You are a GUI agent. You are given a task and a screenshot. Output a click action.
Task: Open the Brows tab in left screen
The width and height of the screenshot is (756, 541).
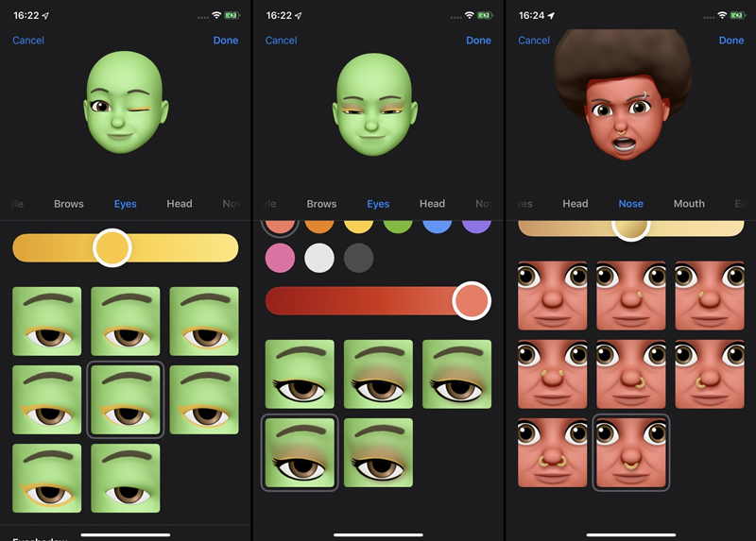pyautogui.click(x=69, y=204)
